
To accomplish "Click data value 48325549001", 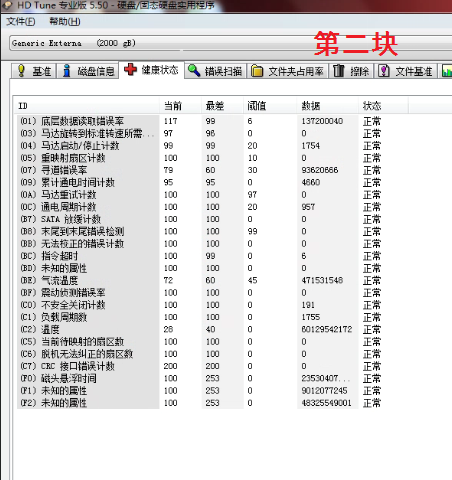I will [327, 403].
